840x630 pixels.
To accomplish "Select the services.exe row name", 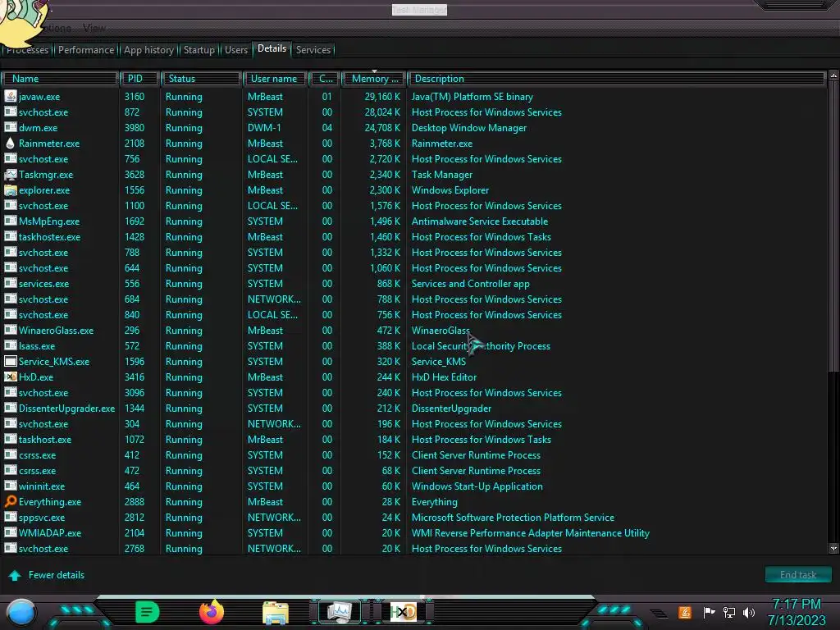I will pyautogui.click(x=44, y=284).
